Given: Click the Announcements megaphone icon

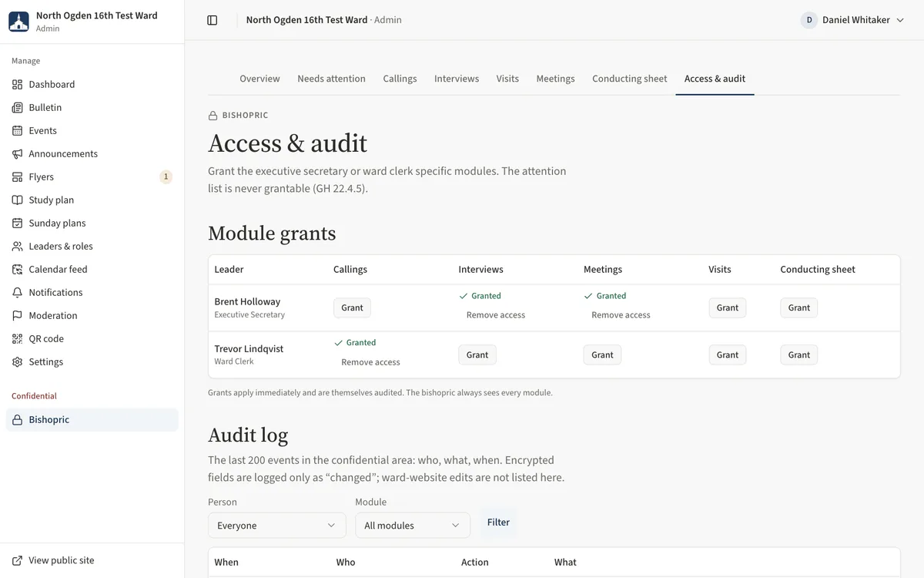Looking at the screenshot, I should point(18,154).
